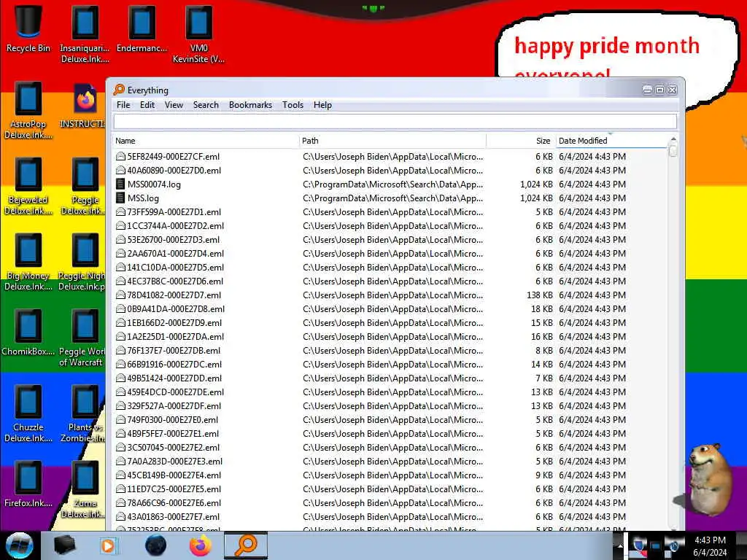747x560 pixels.
Task: Click the security shield tray icon
Action: tap(639, 545)
